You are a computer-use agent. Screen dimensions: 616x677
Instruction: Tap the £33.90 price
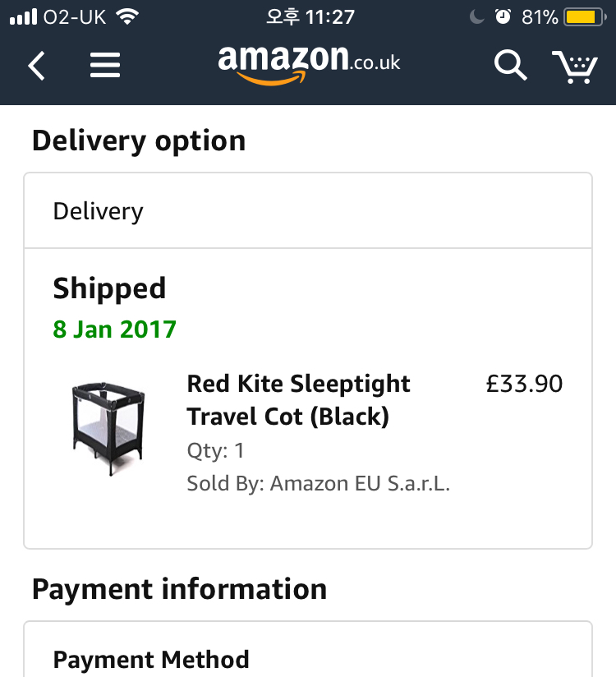click(524, 384)
